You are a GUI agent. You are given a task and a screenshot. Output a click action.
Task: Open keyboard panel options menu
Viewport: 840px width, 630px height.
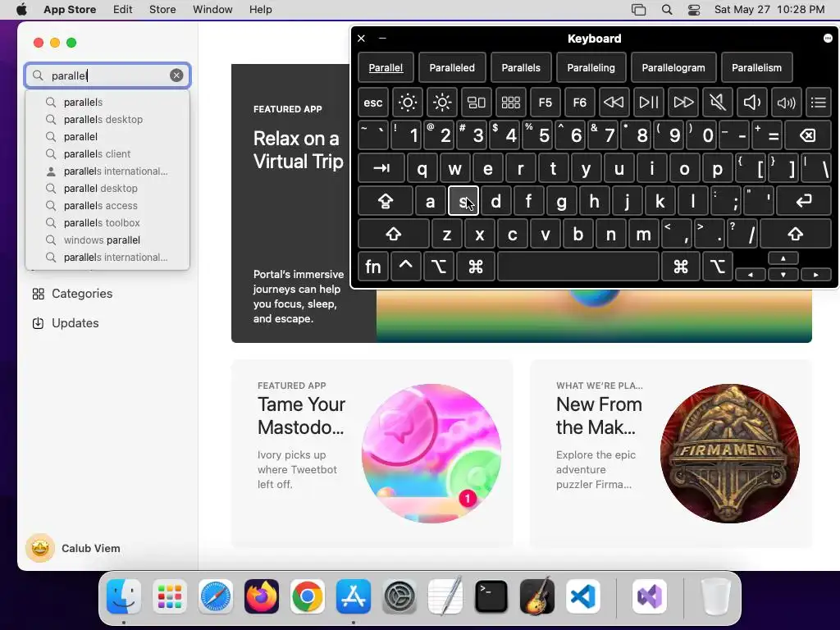[x=828, y=38]
